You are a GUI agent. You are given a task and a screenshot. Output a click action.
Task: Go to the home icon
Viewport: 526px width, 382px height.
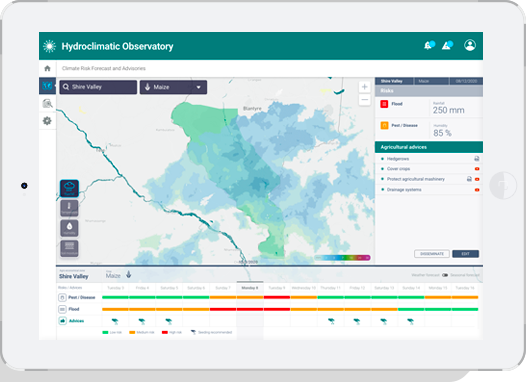click(x=47, y=68)
